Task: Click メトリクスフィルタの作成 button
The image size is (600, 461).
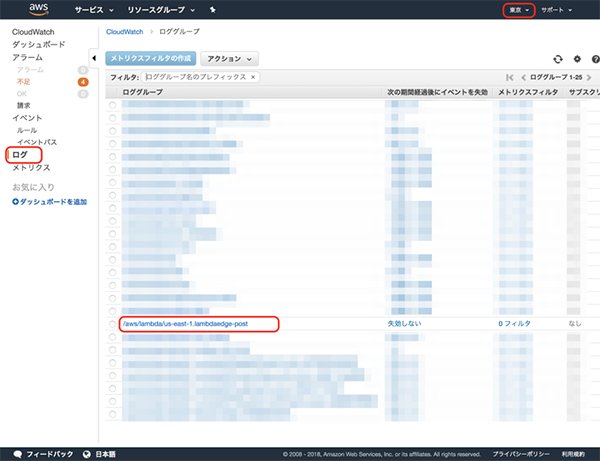Action: (x=151, y=60)
